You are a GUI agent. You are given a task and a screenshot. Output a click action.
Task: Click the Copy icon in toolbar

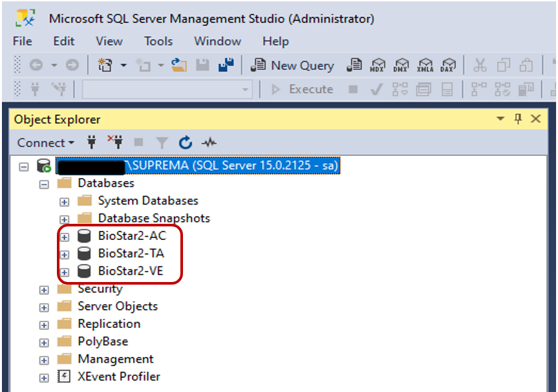pos(503,65)
